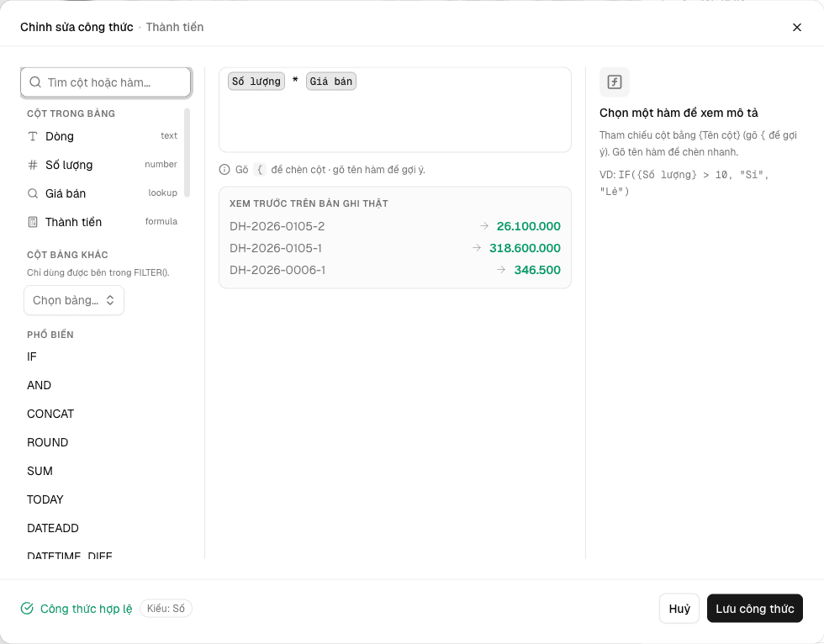Click the multiply operator in the formula
The image size is (824, 644).
coord(295,81)
